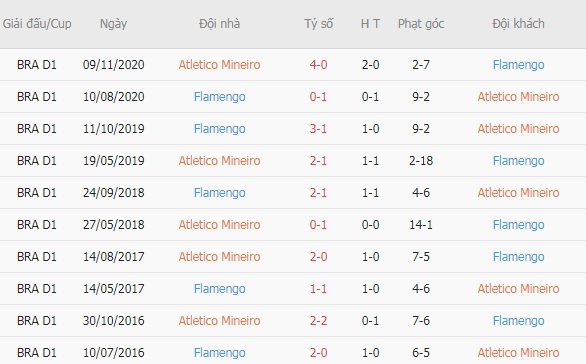Screen dimensions: 586x364
Task: Open the 4-0 score link
Action: [x=318, y=65]
